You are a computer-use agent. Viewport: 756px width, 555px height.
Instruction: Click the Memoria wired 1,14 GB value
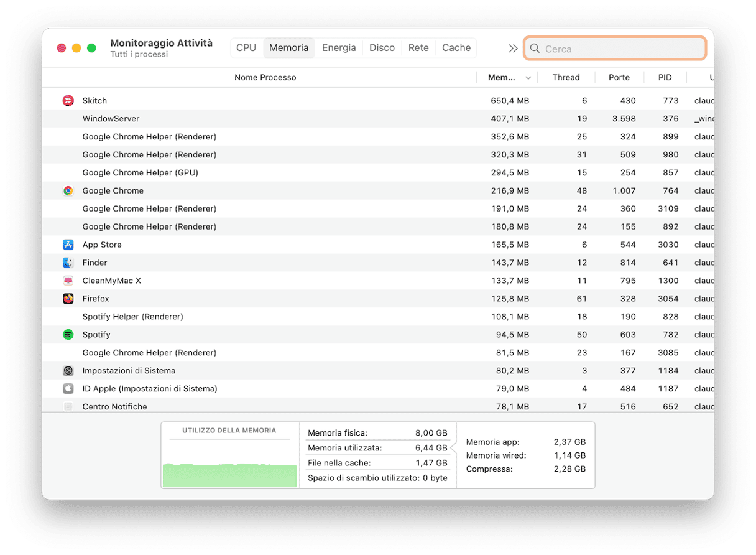pos(569,456)
